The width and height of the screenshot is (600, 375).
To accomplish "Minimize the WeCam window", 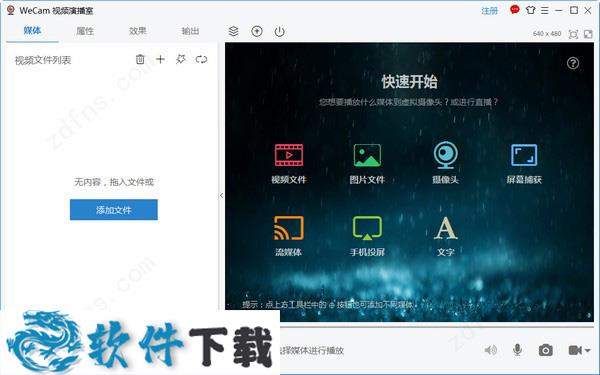I will pos(559,11).
